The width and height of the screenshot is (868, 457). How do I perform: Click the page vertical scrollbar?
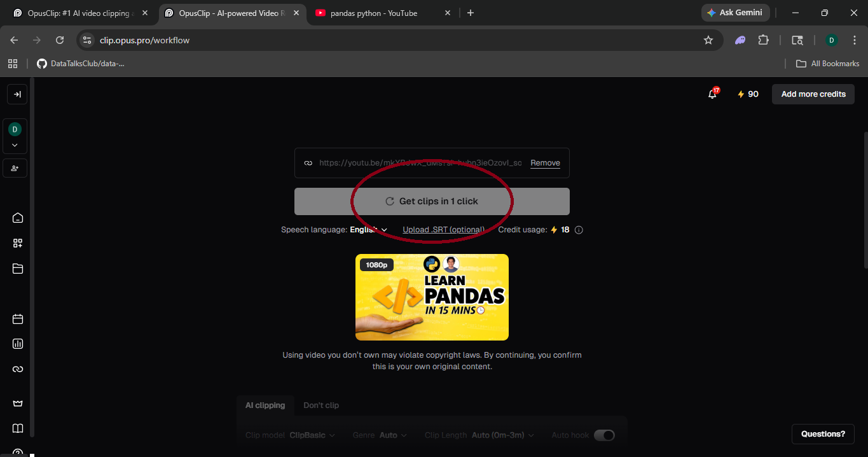[x=865, y=200]
